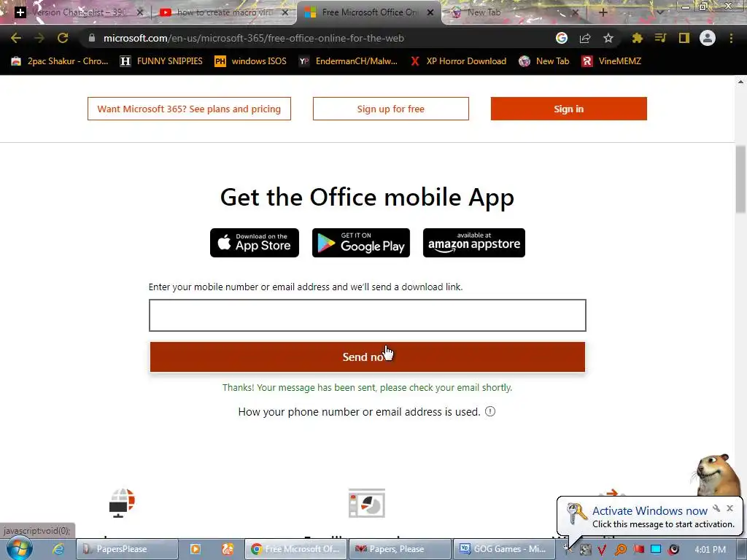
Task: Click 'Want Microsoft 365? See plans and pricing'
Action: point(189,109)
